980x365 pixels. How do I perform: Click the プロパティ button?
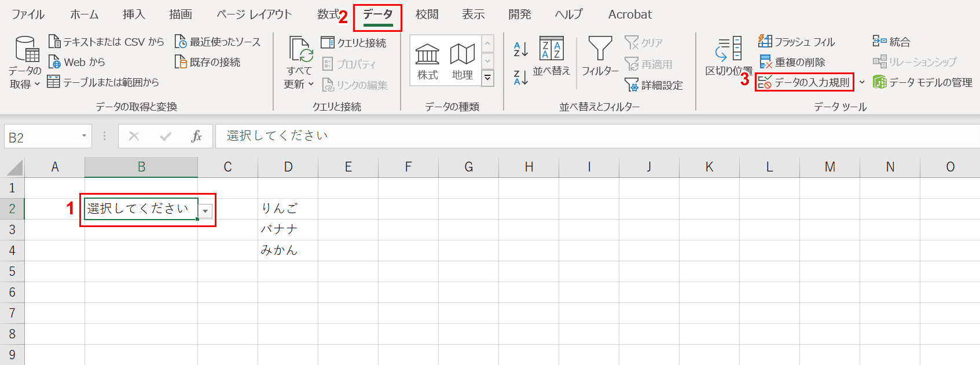click(x=349, y=64)
